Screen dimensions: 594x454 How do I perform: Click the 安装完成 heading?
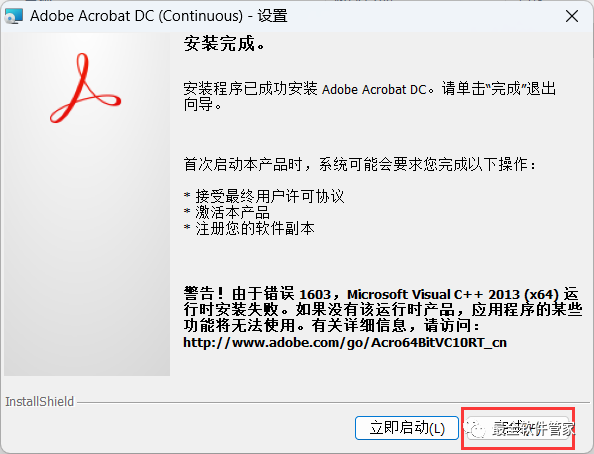[x=224, y=43]
